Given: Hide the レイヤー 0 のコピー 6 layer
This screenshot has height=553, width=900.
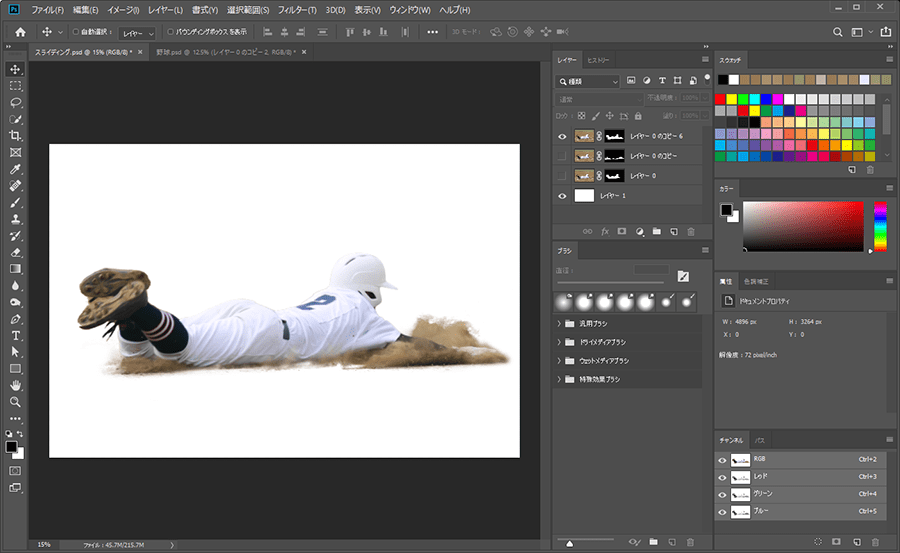Looking at the screenshot, I should 562,136.
